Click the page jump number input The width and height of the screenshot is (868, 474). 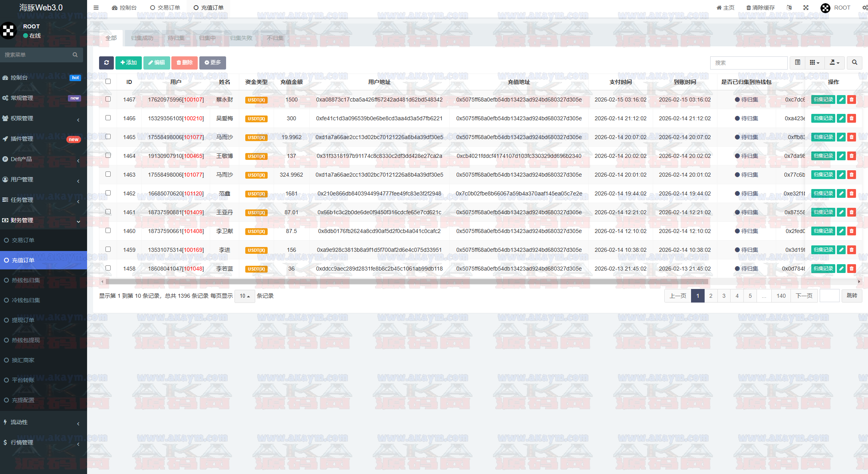click(x=829, y=296)
